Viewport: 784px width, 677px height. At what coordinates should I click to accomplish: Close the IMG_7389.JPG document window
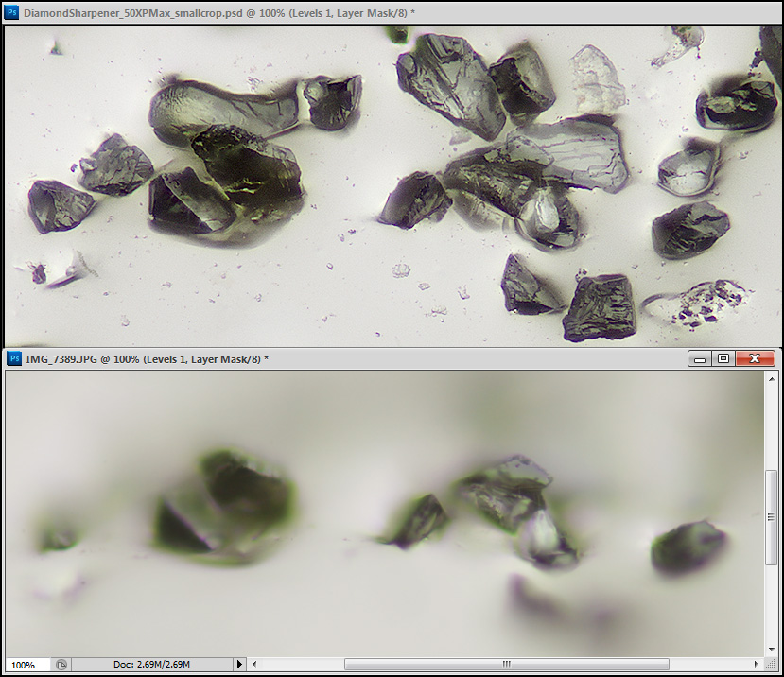pos(755,358)
